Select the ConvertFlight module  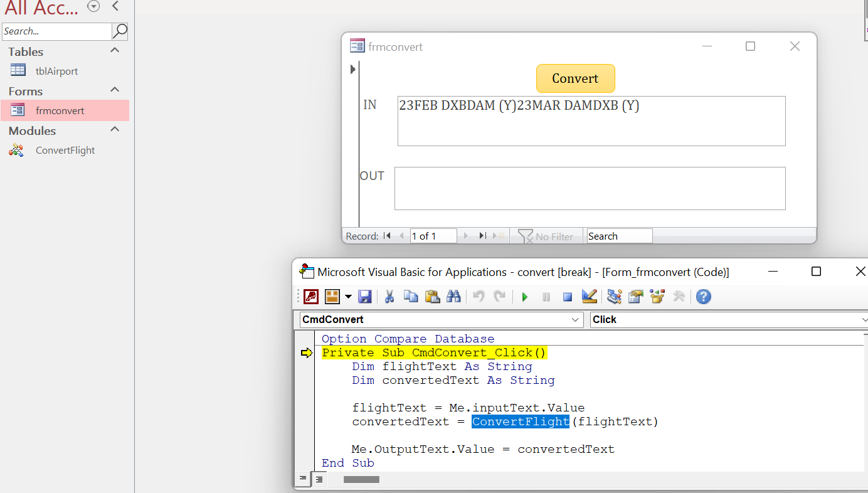click(x=65, y=150)
